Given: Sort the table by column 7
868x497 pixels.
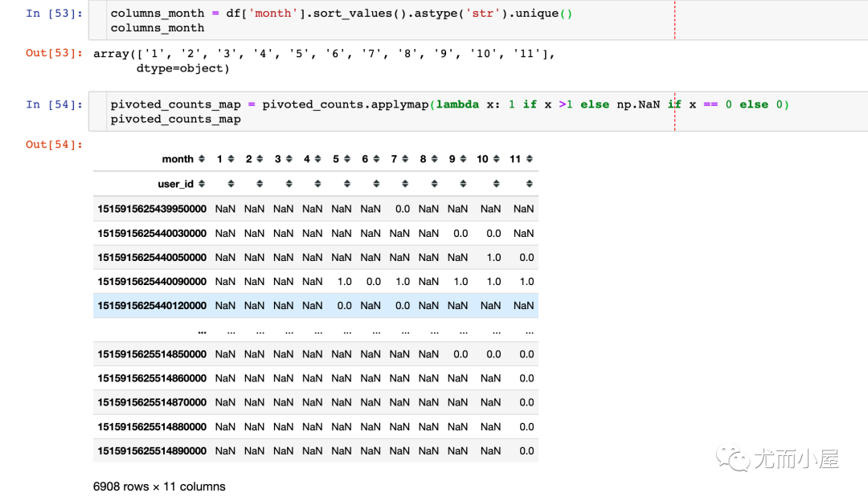Looking at the screenshot, I should (404, 159).
